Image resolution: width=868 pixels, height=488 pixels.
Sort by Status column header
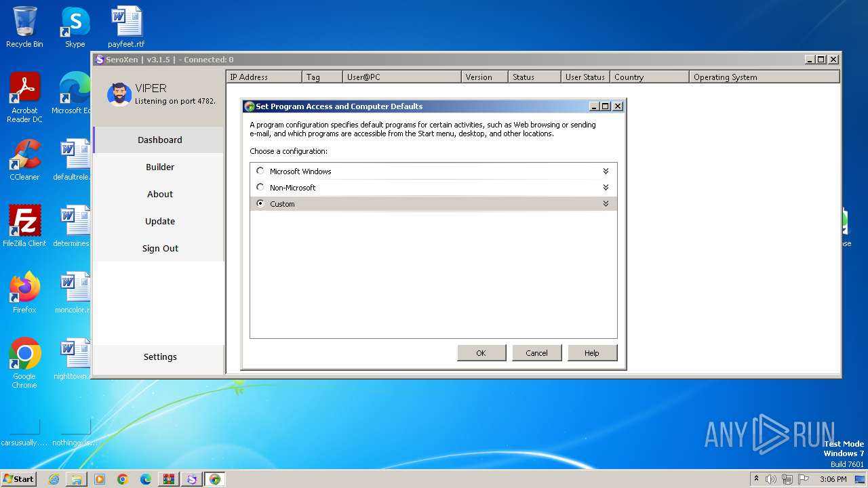pyautogui.click(x=534, y=77)
